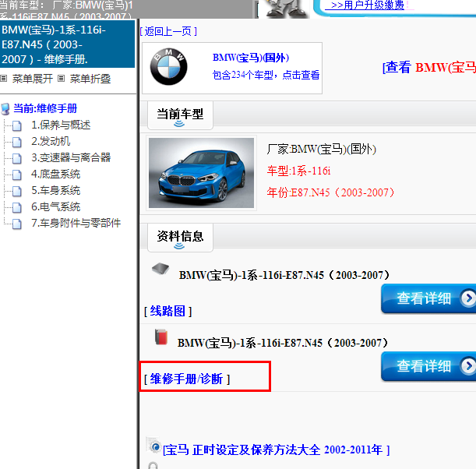This screenshot has width=476, height=469.
Task: Click the 菜单展开 expand icon
Action: click(4, 79)
